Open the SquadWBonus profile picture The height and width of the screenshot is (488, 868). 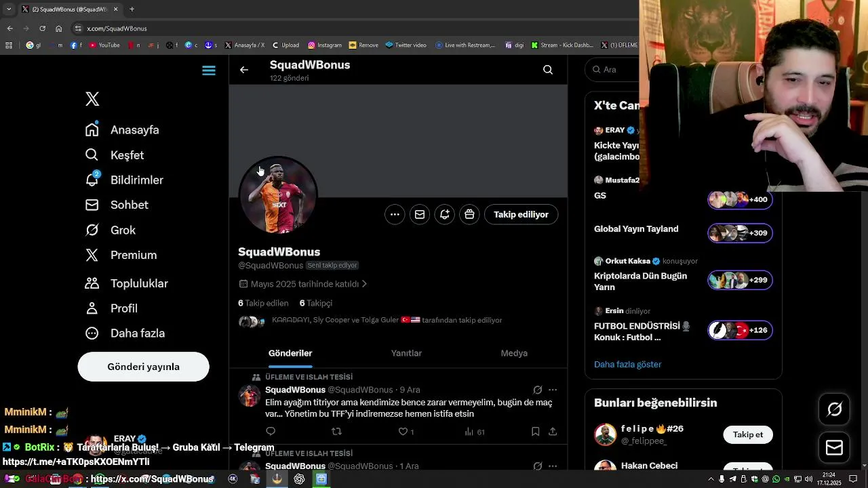tap(278, 196)
